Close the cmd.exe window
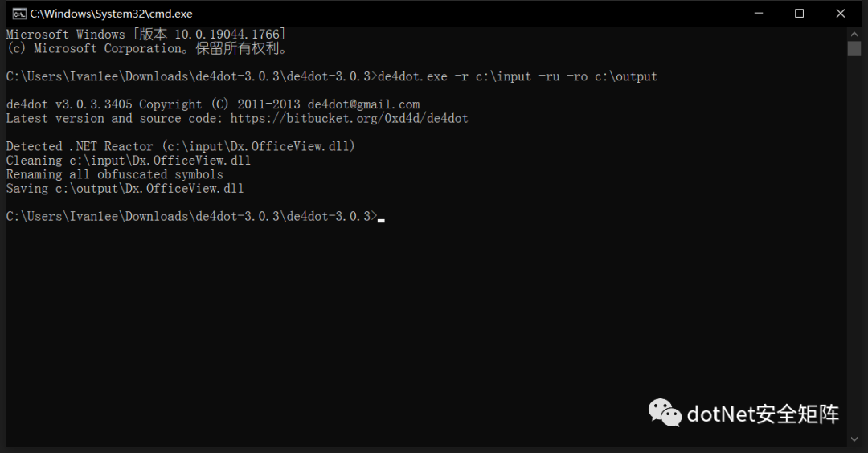868x453 pixels. pyautogui.click(x=841, y=14)
